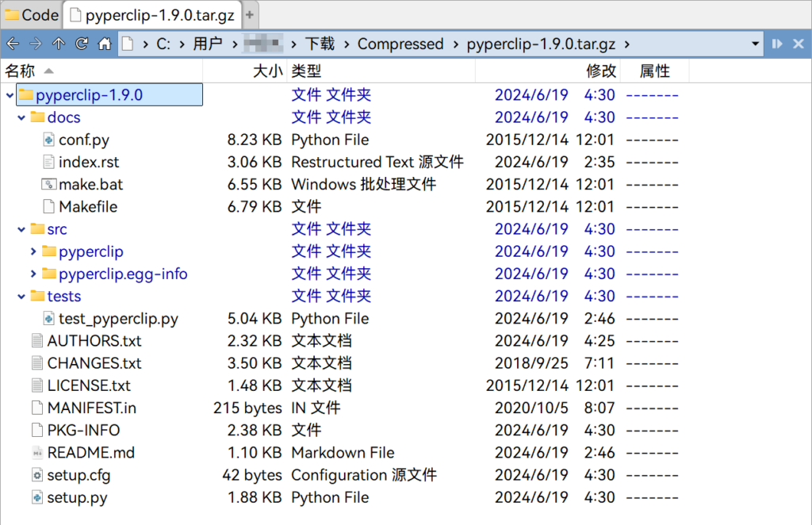Select the setup.py file icon
812x525 pixels.
coord(37,497)
